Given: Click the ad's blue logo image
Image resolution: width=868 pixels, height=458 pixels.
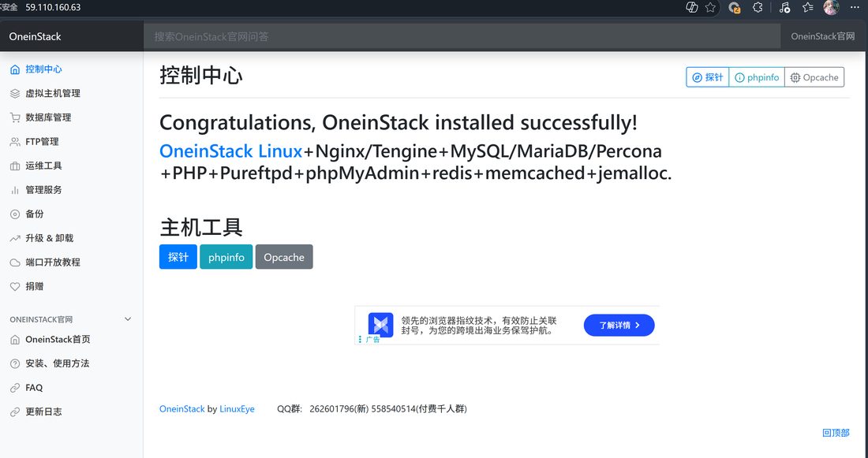Looking at the screenshot, I should 381,325.
